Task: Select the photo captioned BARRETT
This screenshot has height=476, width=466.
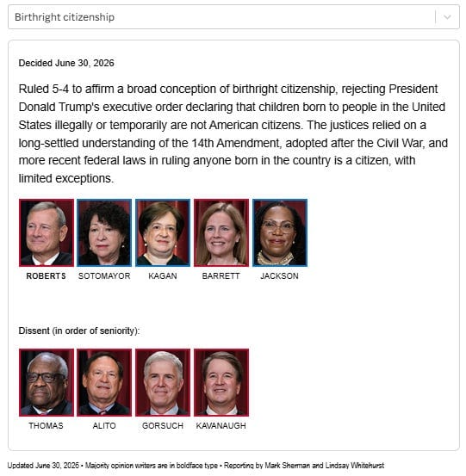Action: coord(221,233)
